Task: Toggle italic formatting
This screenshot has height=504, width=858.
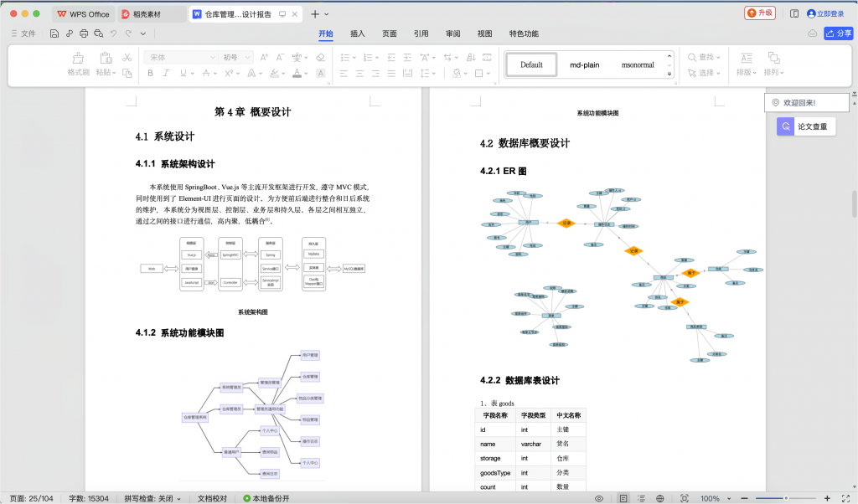Action: tap(166, 73)
